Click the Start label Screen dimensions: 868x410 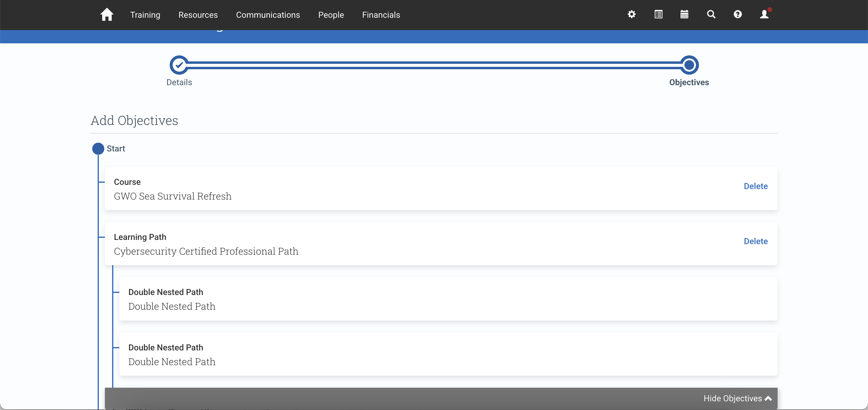pos(115,149)
